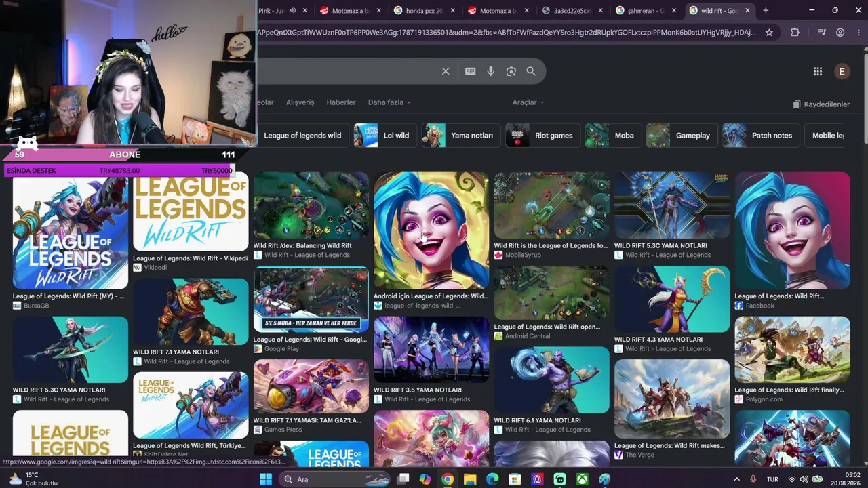868x488 pixels.
Task: Filter by the 'Riot games' chip
Action: point(543,136)
